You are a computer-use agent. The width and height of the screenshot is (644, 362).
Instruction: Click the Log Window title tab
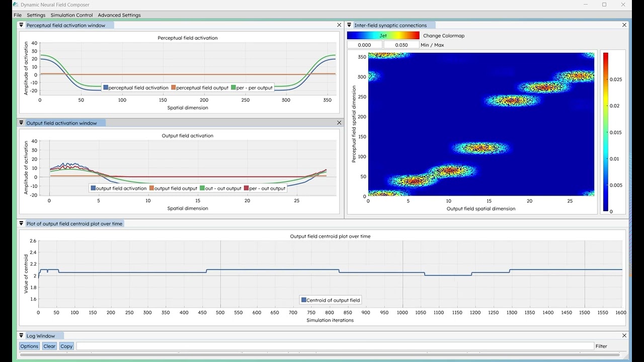pos(41,335)
